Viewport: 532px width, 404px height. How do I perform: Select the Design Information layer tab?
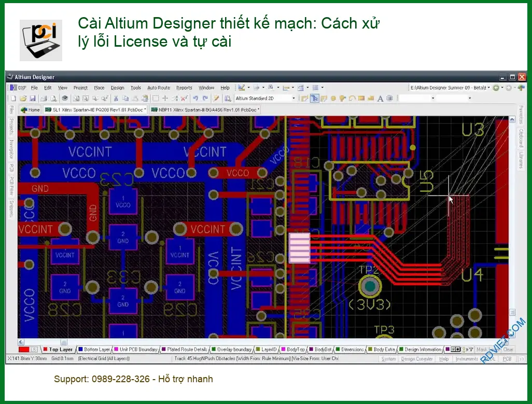pyautogui.click(x=420, y=350)
